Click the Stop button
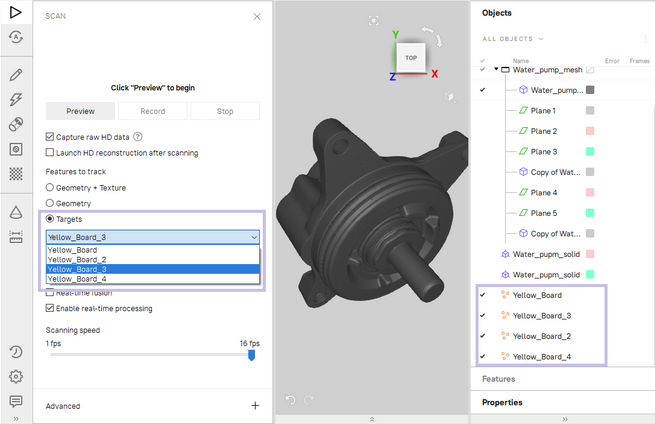 pos(225,111)
